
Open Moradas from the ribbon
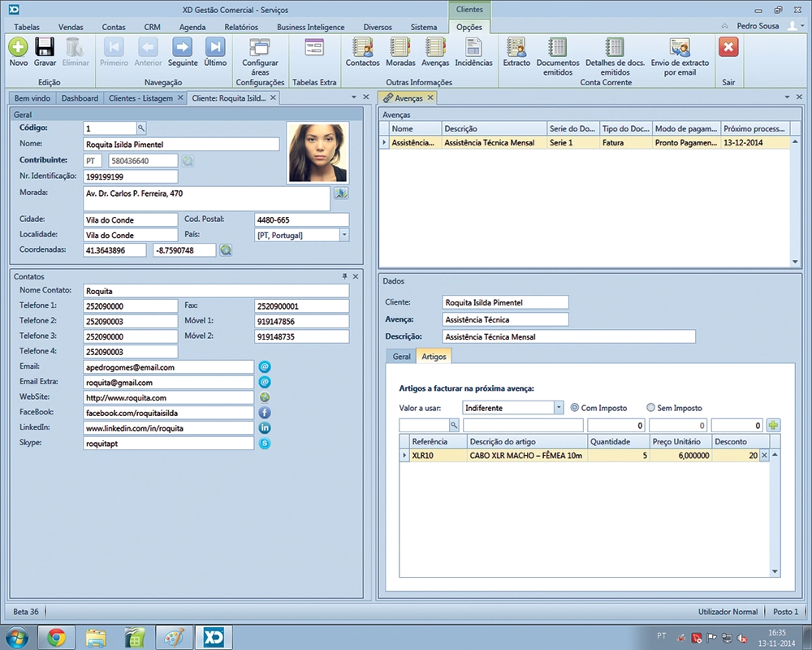point(400,48)
